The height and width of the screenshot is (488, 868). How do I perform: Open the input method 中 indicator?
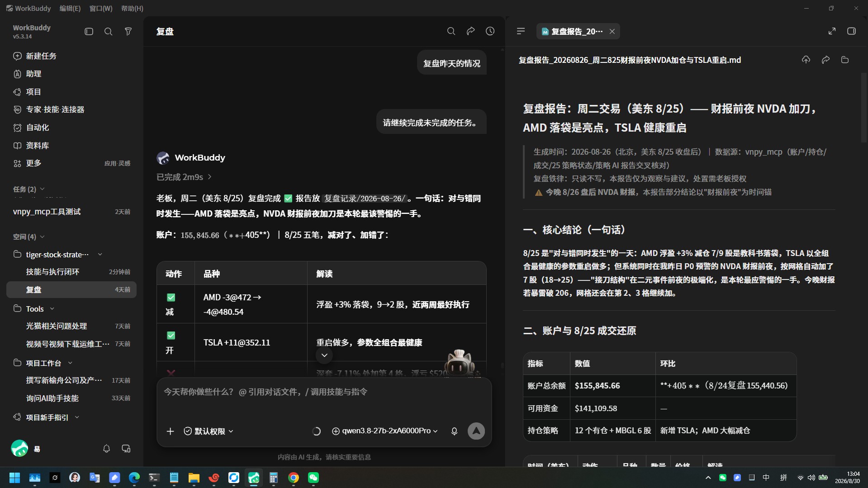766,478
